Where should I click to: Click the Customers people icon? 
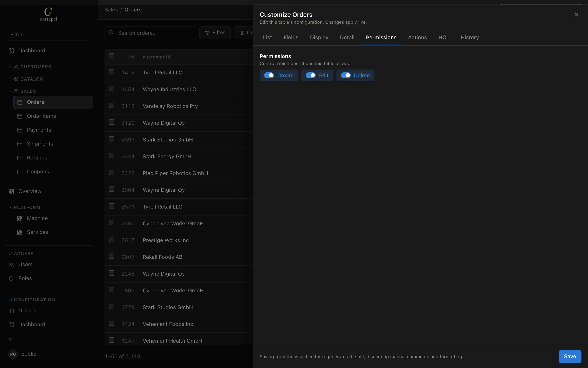click(x=16, y=67)
